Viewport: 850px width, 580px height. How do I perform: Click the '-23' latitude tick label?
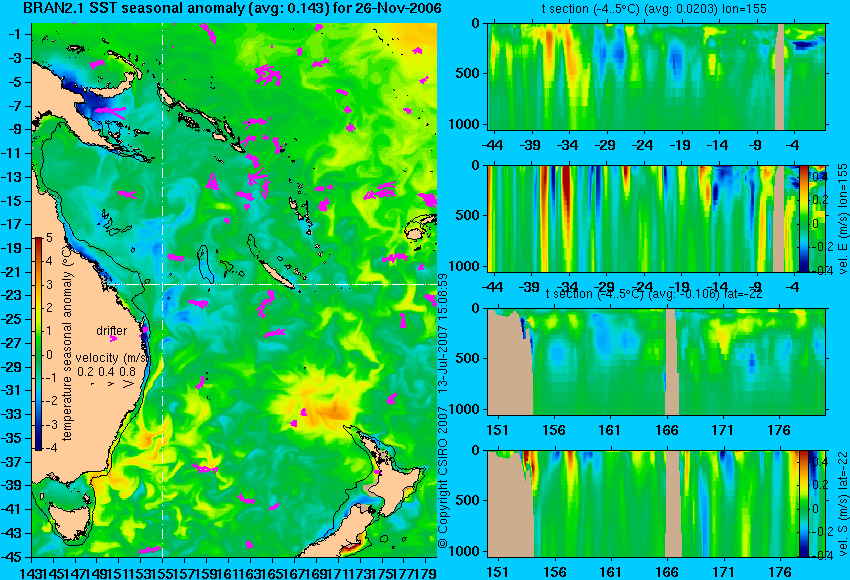11,296
